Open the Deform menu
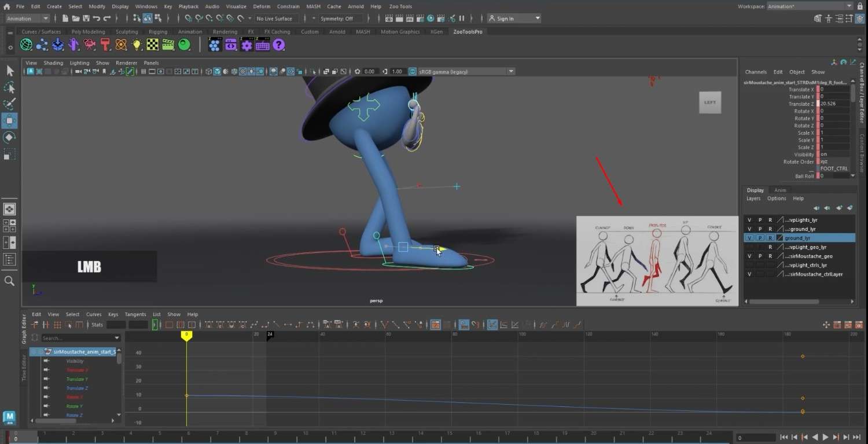The image size is (868, 444). click(x=262, y=6)
